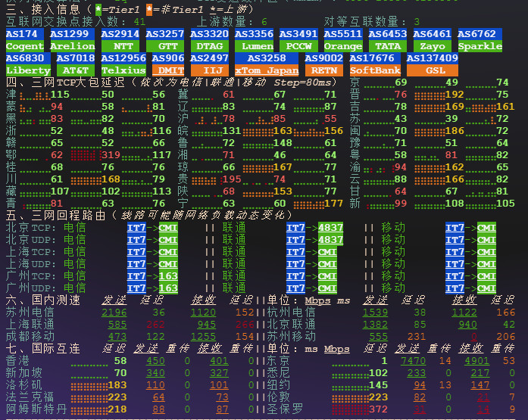Screen dimensions: 528x420
Task: Click the AS7018 badge
Action: pos(76,58)
